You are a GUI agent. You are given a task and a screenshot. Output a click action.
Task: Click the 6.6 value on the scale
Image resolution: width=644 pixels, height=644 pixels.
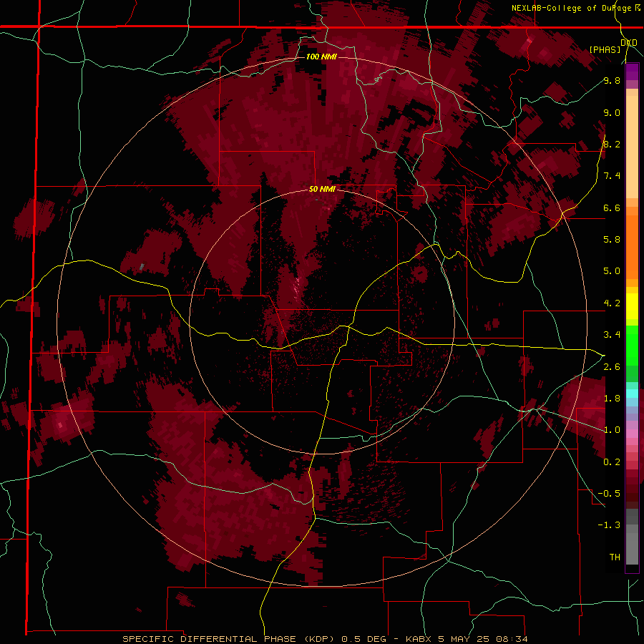612,208
